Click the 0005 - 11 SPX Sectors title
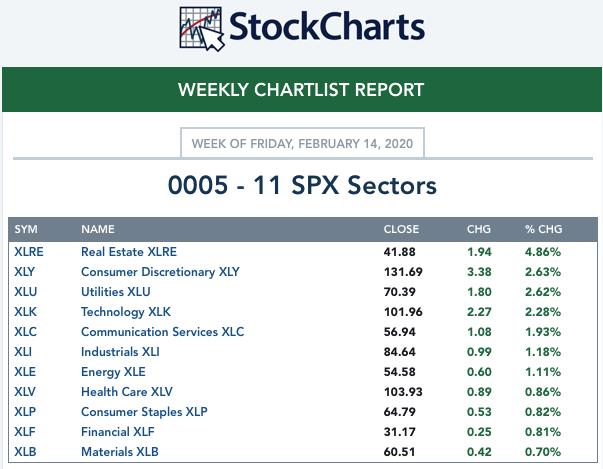603x469 pixels. 302,185
